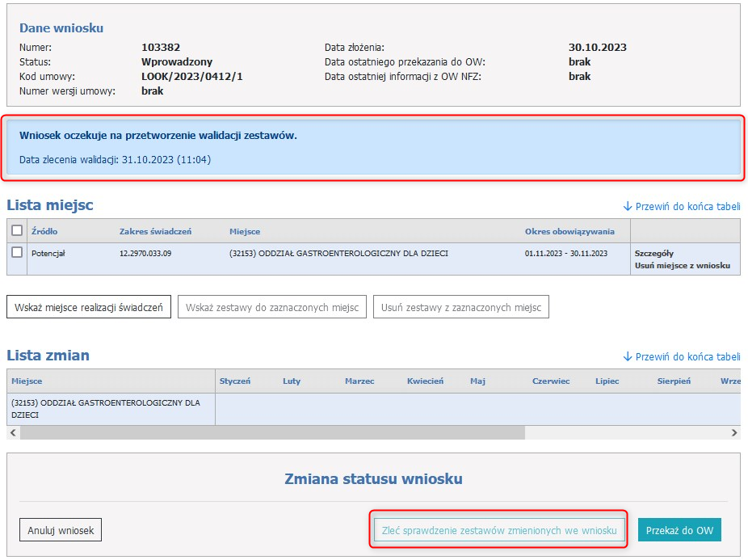Click the Okres obowiązywania column header
The image size is (748, 560).
(x=569, y=231)
